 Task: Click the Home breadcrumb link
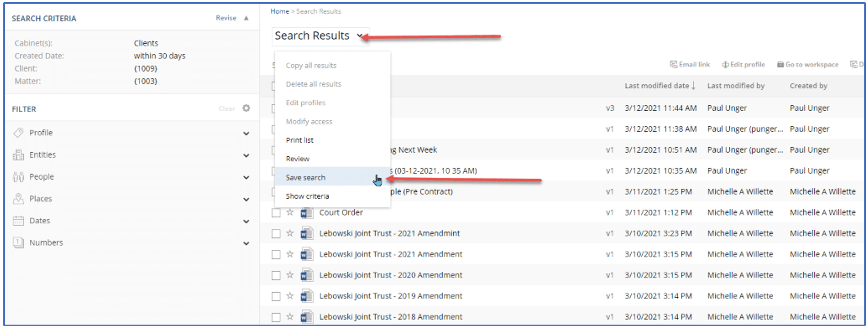pos(280,11)
